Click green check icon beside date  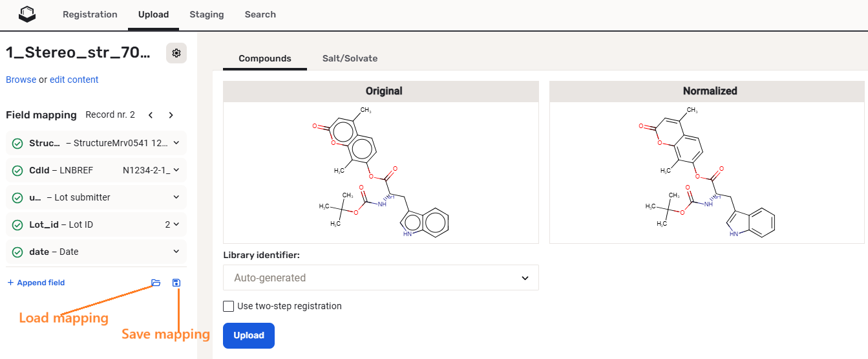[x=17, y=252]
